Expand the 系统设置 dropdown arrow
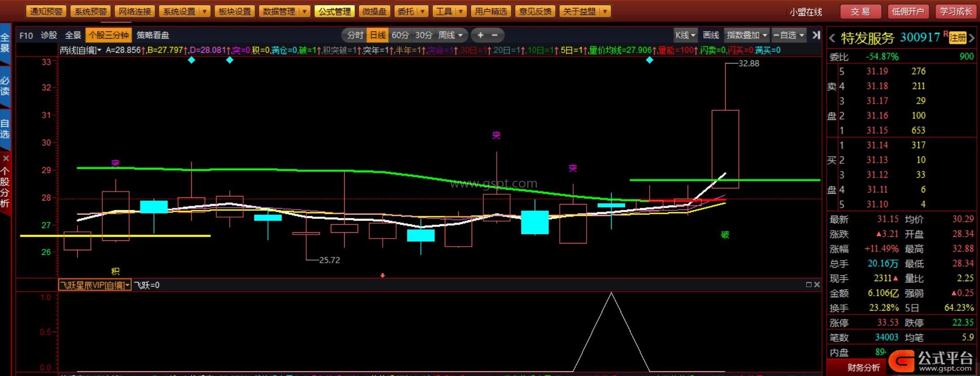The height and width of the screenshot is (376, 980). (204, 12)
